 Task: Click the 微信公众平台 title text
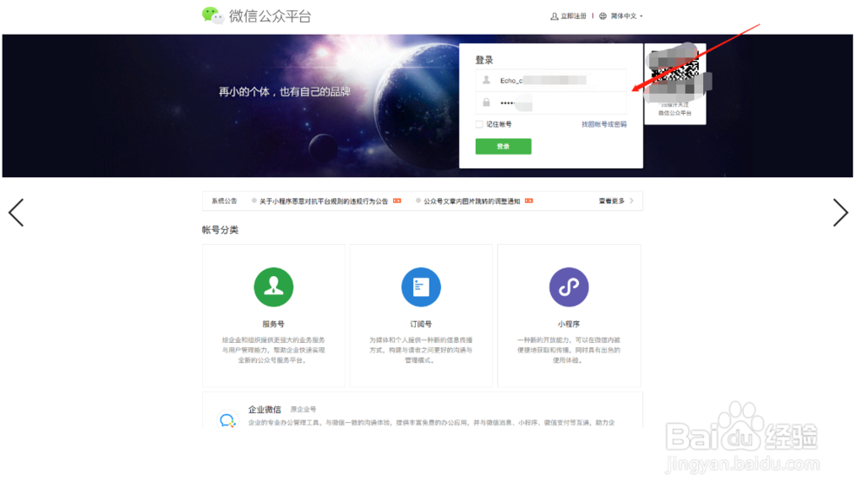[270, 16]
